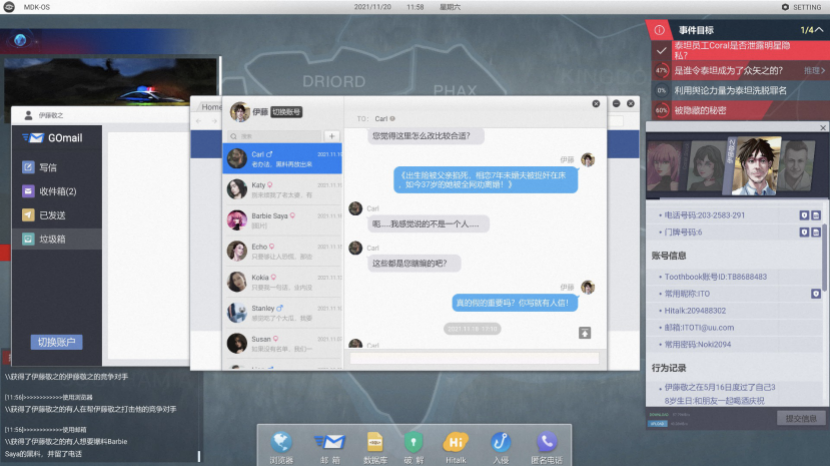The height and width of the screenshot is (468, 830).
Task: Select the highlighted 伊藤 portrait card
Action: click(754, 166)
